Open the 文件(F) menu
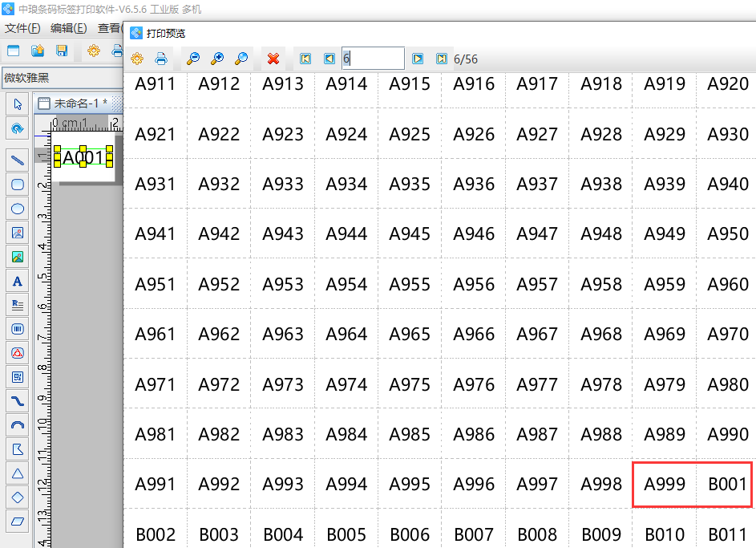Viewport: 756px width, 548px height. [x=22, y=28]
